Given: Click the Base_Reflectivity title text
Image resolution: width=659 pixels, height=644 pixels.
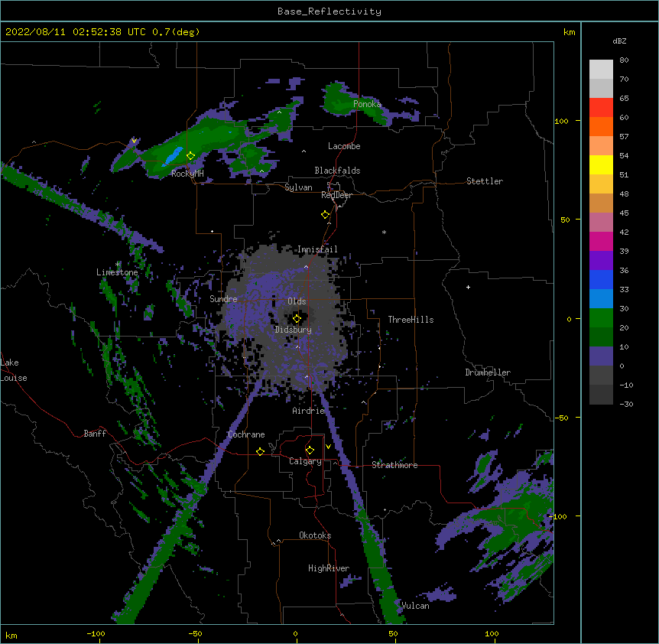Looking at the screenshot, I should pos(329,11).
